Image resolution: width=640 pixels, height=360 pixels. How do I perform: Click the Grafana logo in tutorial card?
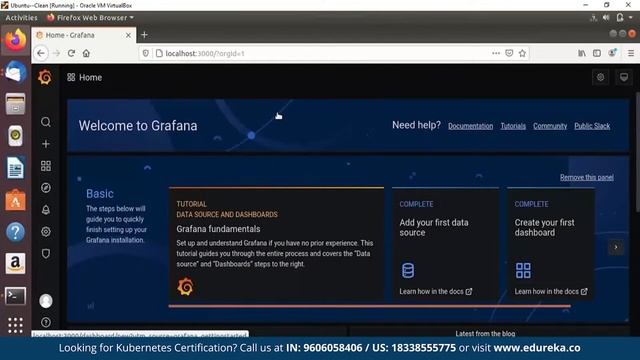point(185,287)
